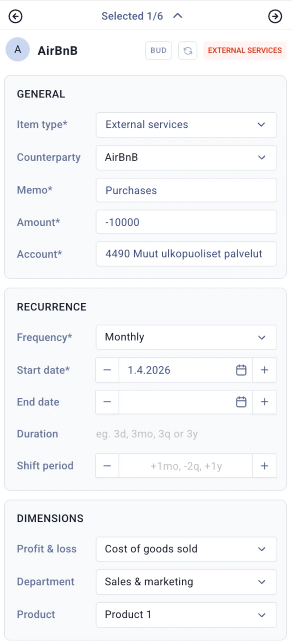Screen dimensions: 292x644
Task: Click the Memo input field
Action: tap(186, 190)
